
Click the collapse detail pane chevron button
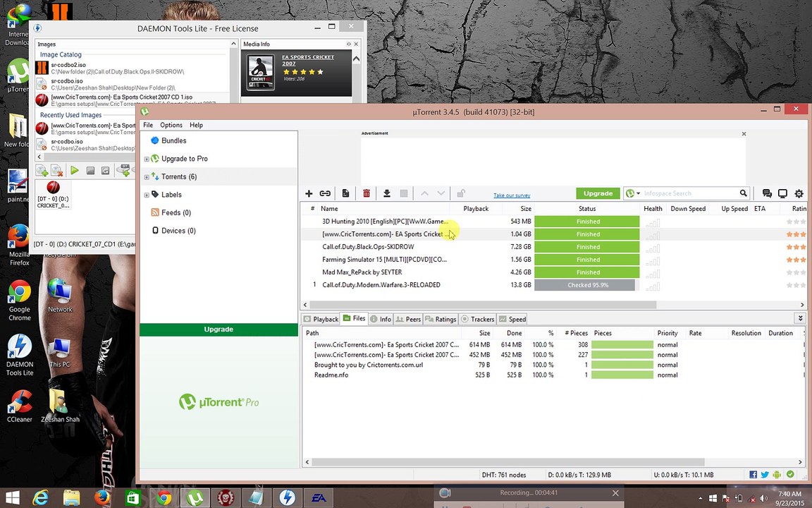(800, 318)
